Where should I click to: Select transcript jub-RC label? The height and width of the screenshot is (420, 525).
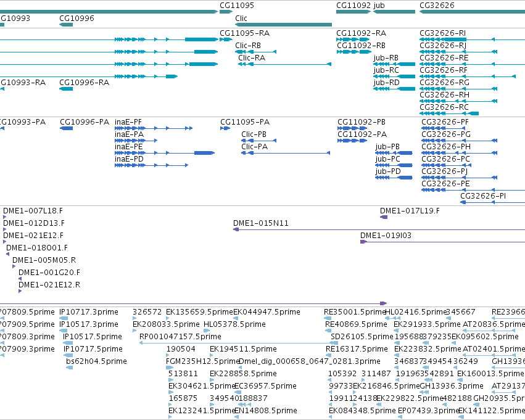click(x=386, y=70)
